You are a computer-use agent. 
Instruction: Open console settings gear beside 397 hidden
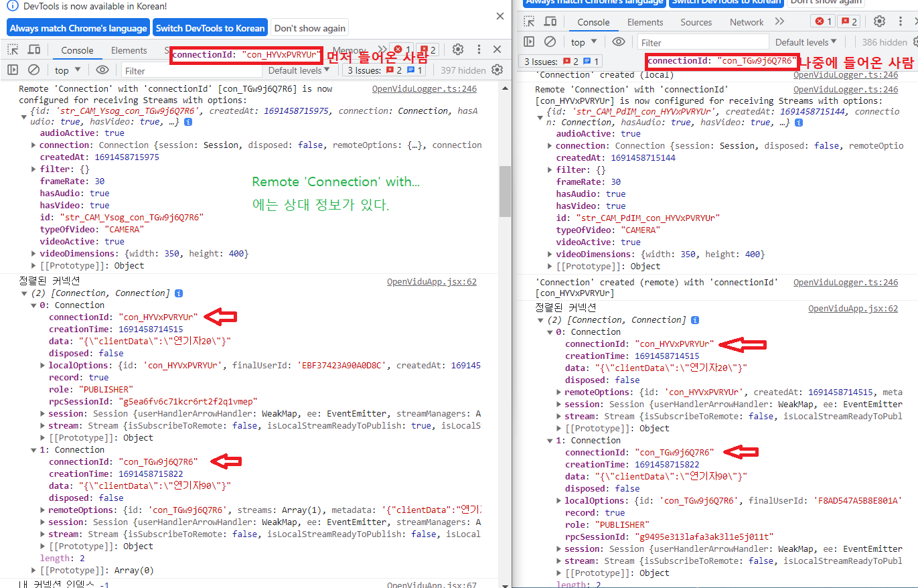point(497,70)
